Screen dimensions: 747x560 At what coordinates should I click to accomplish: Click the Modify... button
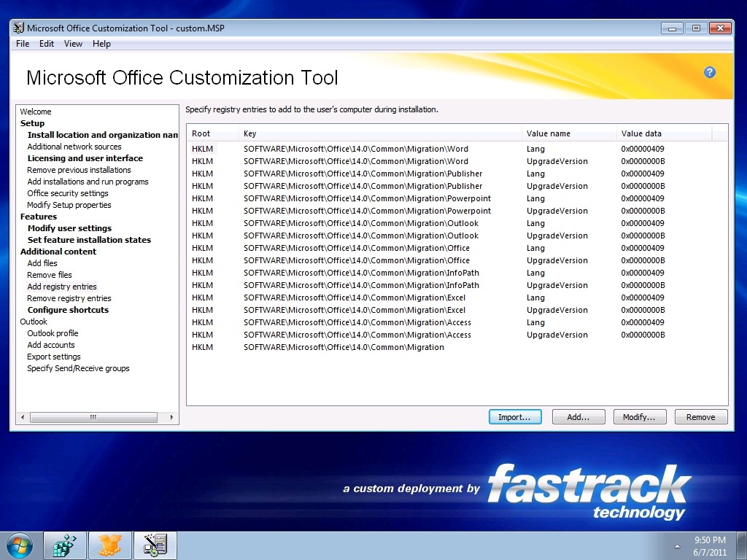click(639, 416)
